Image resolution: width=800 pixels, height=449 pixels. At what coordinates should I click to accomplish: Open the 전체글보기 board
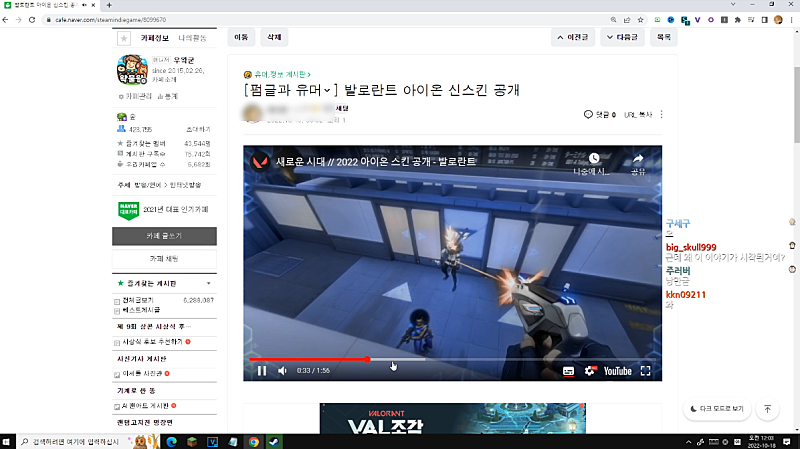pos(138,301)
